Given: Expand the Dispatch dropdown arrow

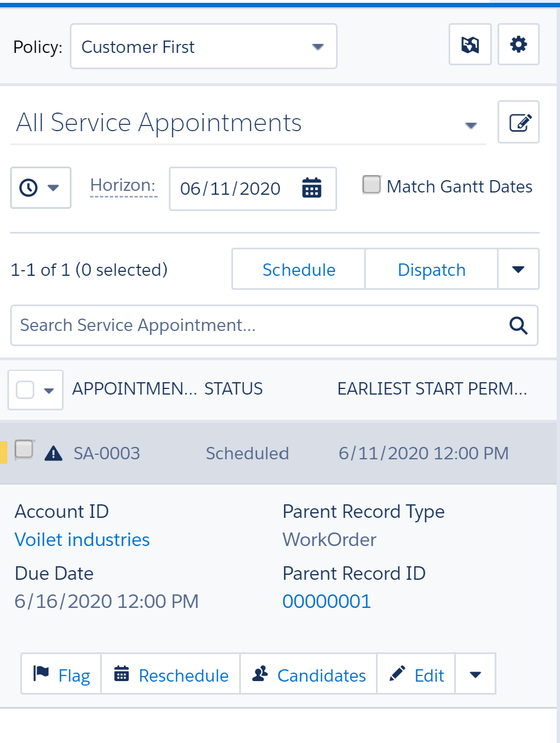Looking at the screenshot, I should tap(518, 269).
